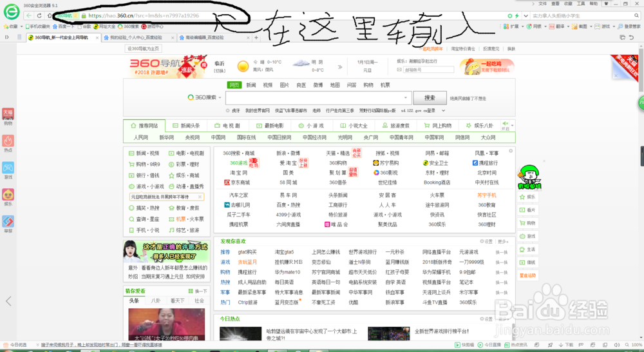Image resolution: width=644 pixels, height=352 pixels.
Task: Open the 淘宝网 link
Action: tap(239, 173)
